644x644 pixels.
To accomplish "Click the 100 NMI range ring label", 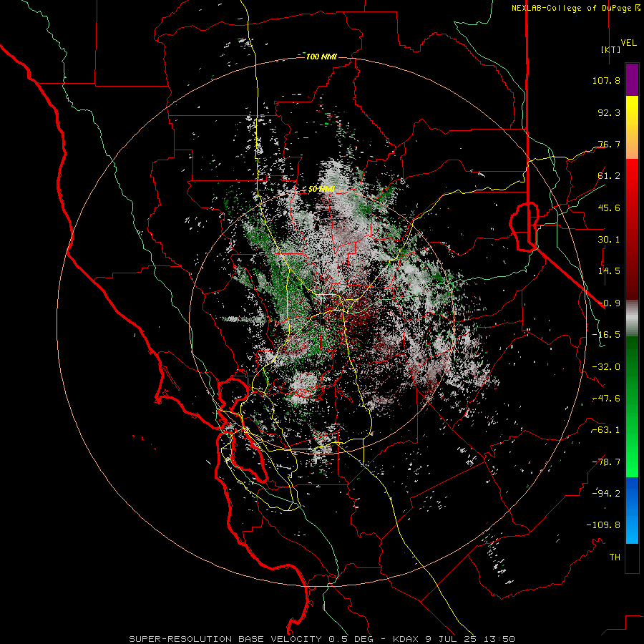I will pos(321,57).
